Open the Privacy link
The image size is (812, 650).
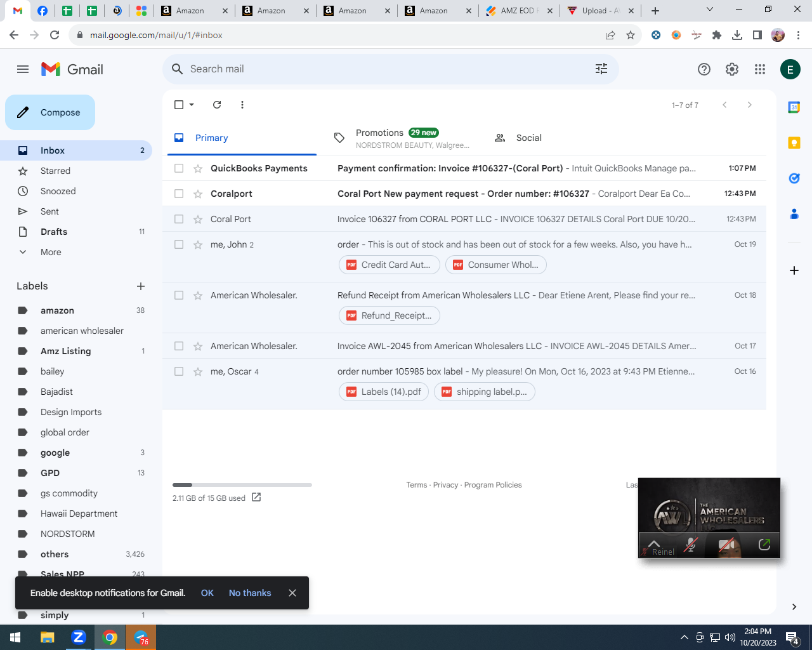(x=445, y=485)
